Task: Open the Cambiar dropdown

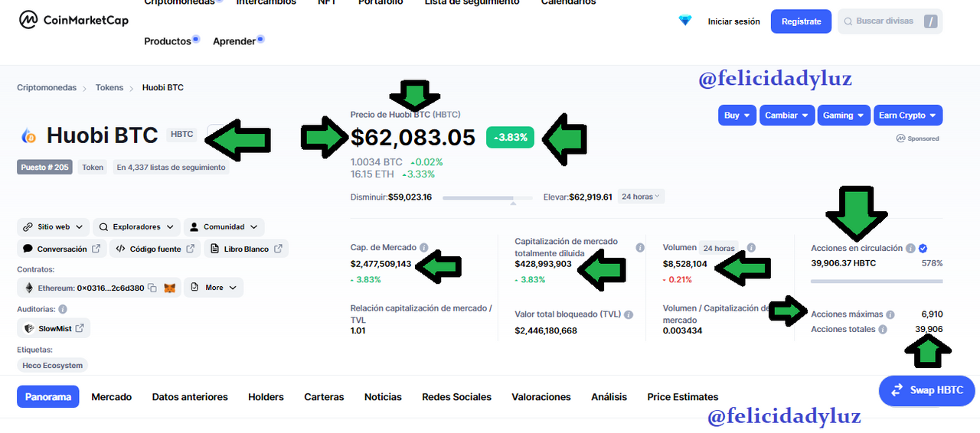Action: 786,116
